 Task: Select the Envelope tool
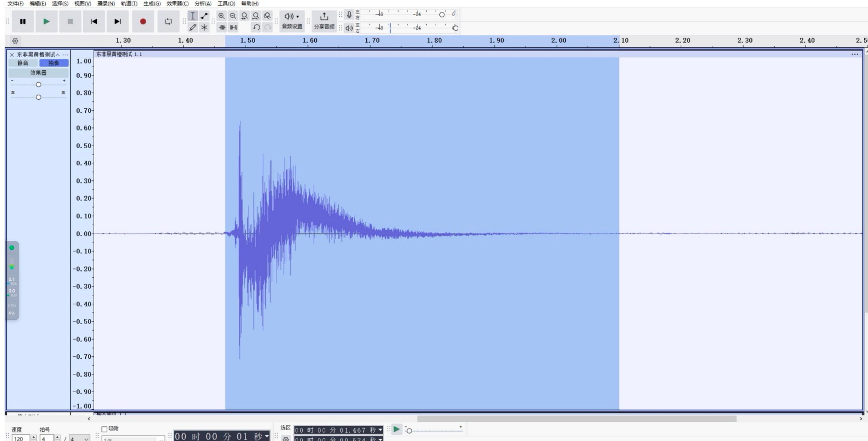205,16
